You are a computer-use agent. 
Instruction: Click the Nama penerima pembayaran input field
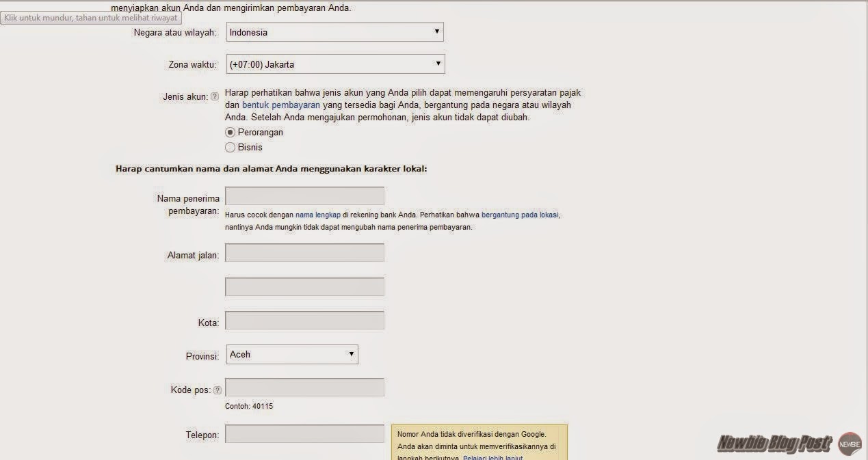304,195
